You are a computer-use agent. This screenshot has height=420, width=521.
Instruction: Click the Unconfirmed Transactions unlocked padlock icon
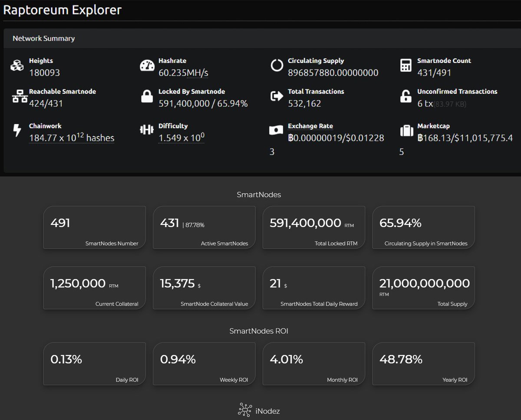[406, 96]
